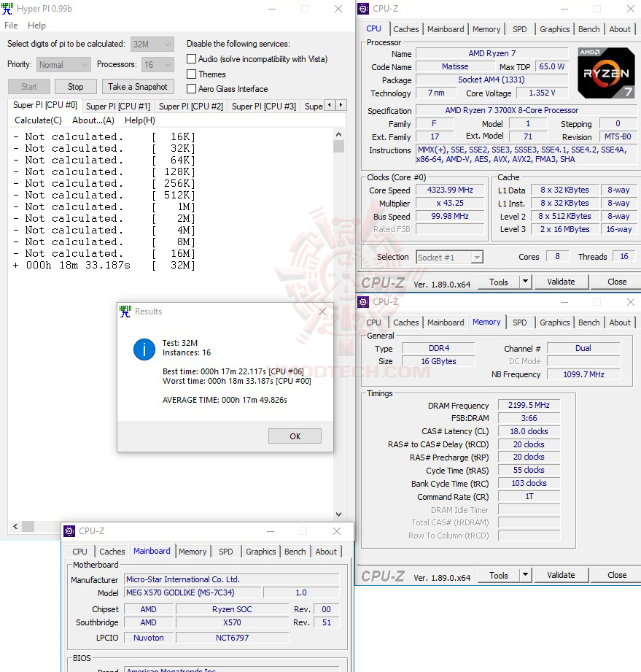Image resolution: width=641 pixels, height=672 pixels.
Task: Open Bench tab in Memory CPU-Z window
Action: point(588,323)
